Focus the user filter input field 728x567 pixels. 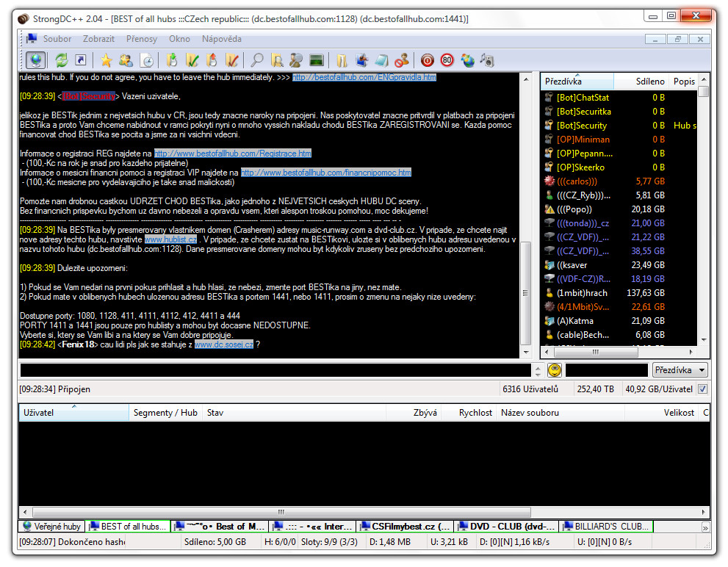[x=606, y=370]
